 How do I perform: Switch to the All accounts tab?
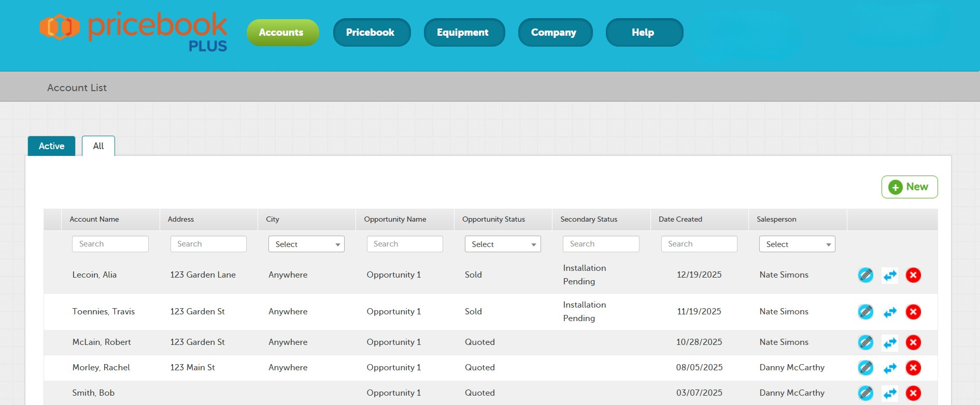[98, 146]
